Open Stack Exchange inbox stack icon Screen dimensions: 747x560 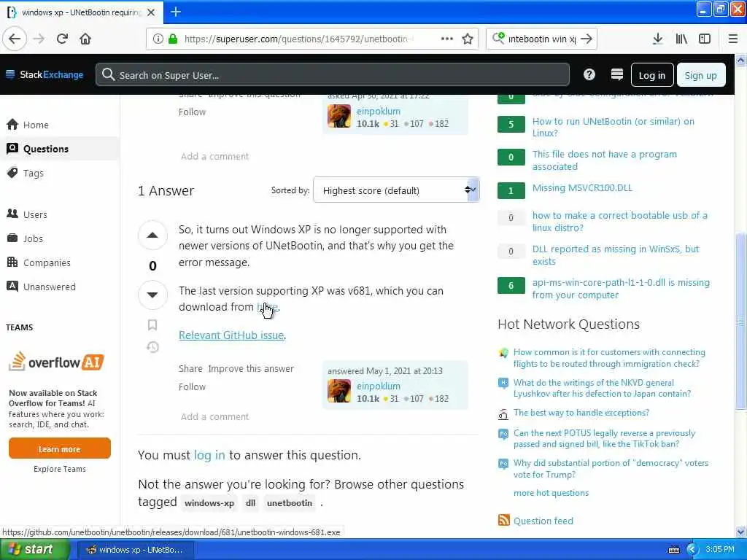[x=617, y=75]
